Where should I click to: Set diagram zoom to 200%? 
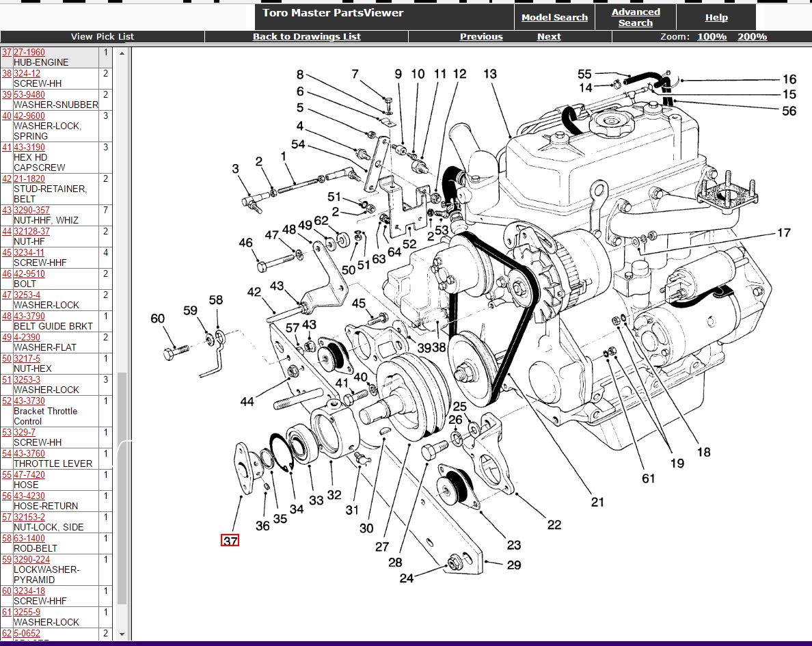coord(752,37)
